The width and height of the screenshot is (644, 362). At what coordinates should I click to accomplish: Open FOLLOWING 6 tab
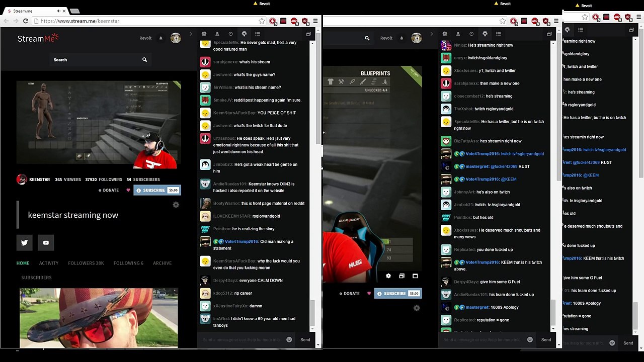click(x=128, y=263)
